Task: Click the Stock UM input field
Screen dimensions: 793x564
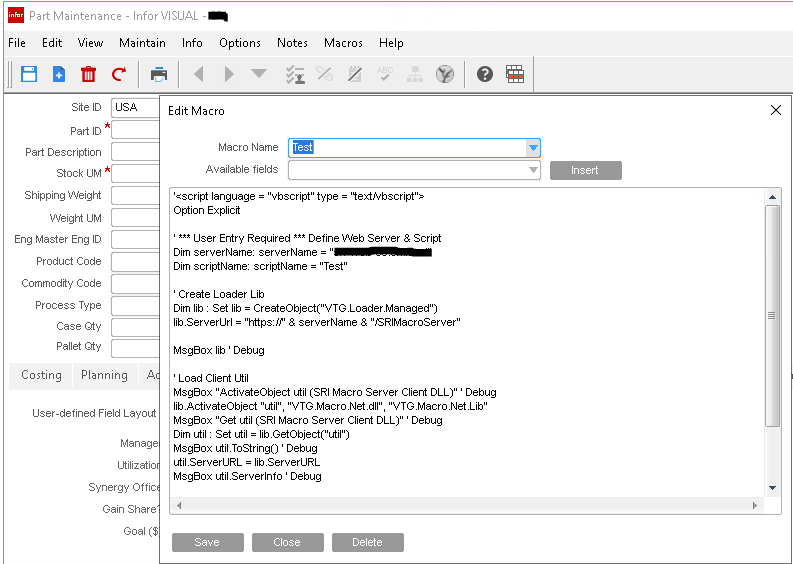Action: pyautogui.click(x=136, y=173)
